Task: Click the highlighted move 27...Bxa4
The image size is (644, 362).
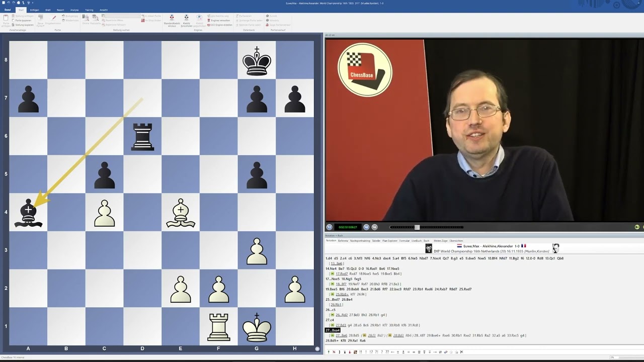Action: coord(333,330)
